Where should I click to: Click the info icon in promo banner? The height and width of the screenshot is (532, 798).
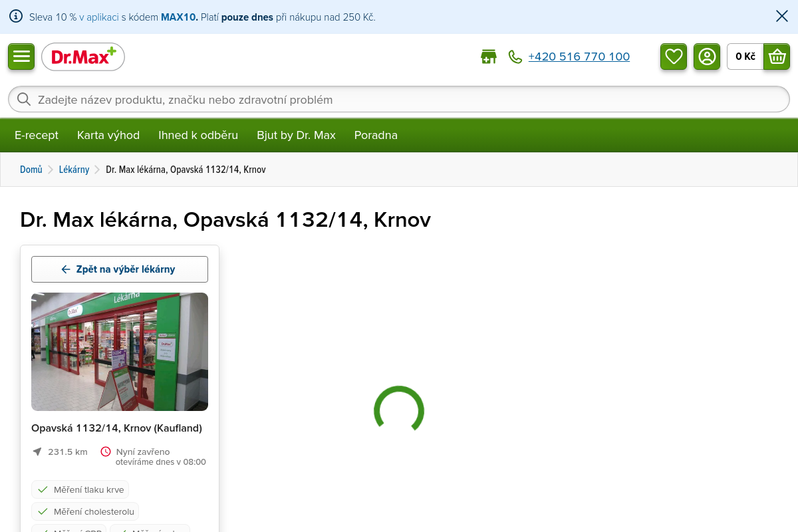tap(16, 17)
